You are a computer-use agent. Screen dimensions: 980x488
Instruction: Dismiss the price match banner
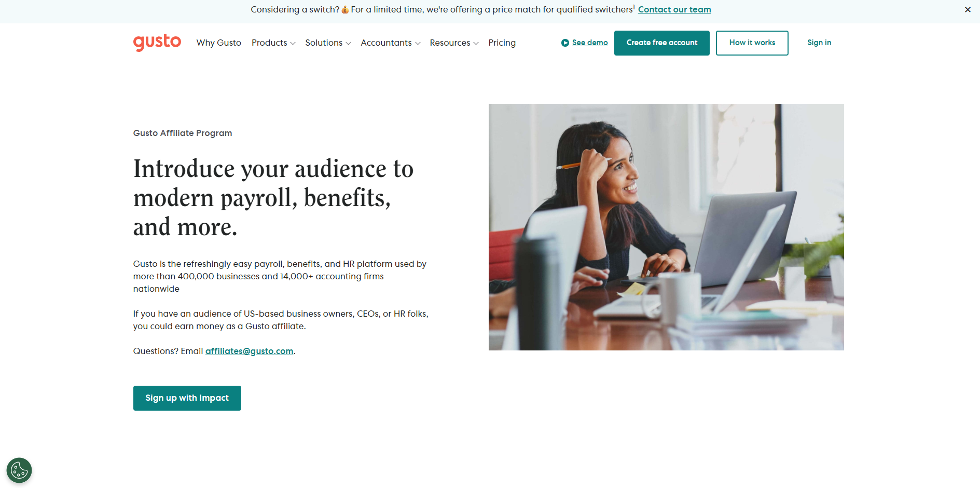[x=968, y=9]
